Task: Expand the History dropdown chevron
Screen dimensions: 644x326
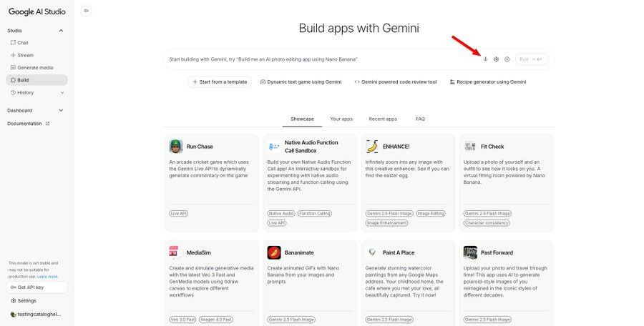Action: [x=62, y=93]
